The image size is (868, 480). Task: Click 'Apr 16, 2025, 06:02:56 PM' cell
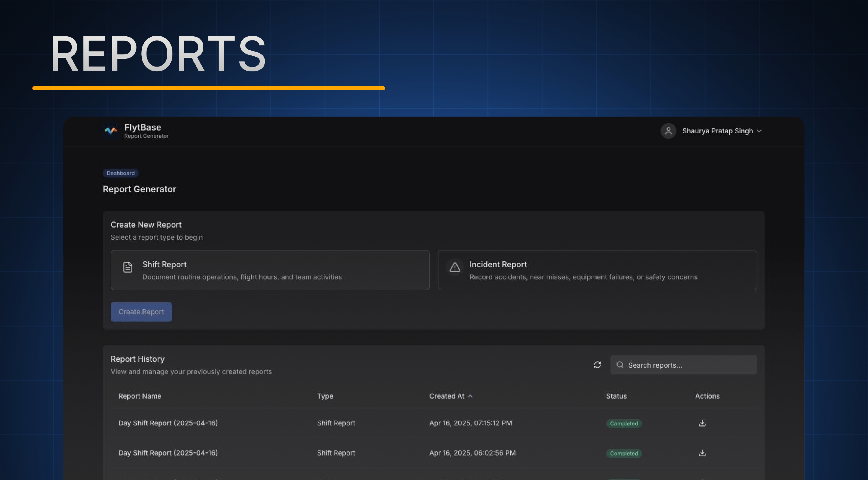[x=472, y=453]
